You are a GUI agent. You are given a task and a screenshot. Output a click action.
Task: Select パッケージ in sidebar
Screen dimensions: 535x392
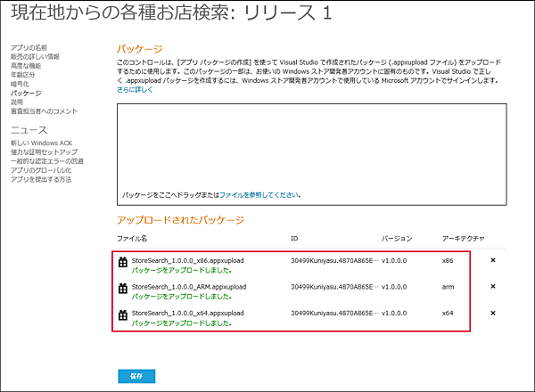point(26,93)
